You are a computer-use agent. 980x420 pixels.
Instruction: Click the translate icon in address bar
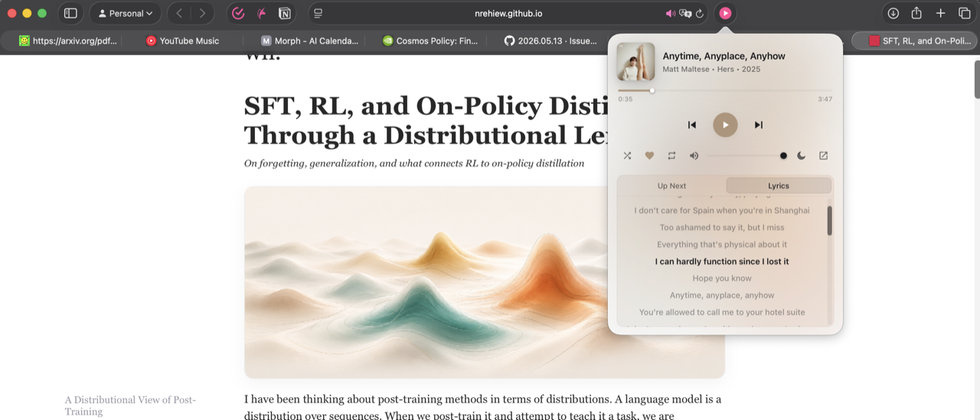click(x=685, y=13)
